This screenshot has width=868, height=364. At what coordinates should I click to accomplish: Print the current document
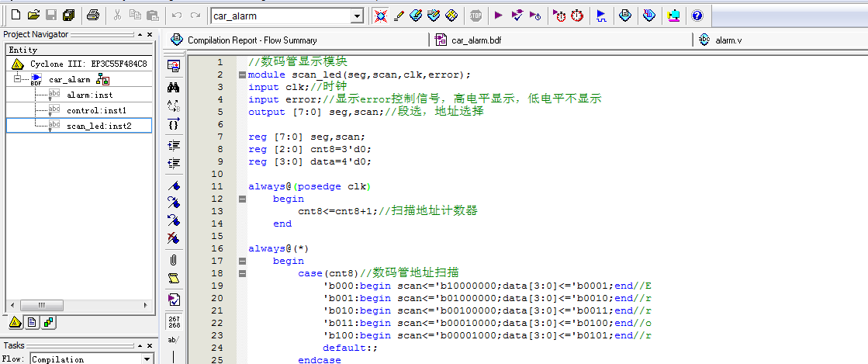[x=93, y=16]
